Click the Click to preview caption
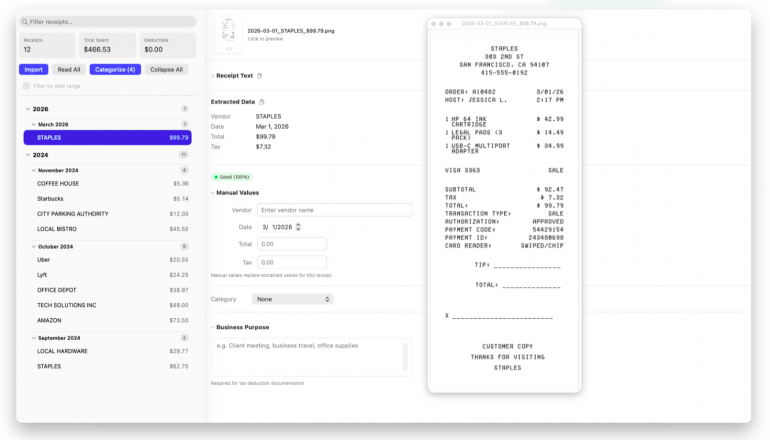The image size is (770, 440). pos(265,39)
